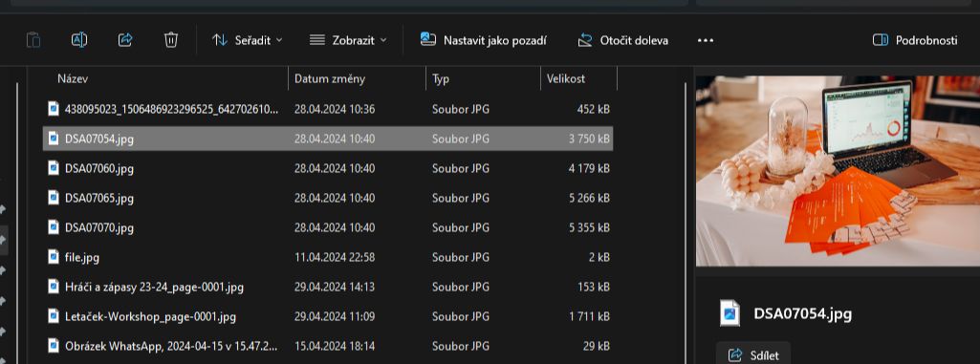
Task: Expand the Seřadit sort dropdown
Action: point(248,40)
